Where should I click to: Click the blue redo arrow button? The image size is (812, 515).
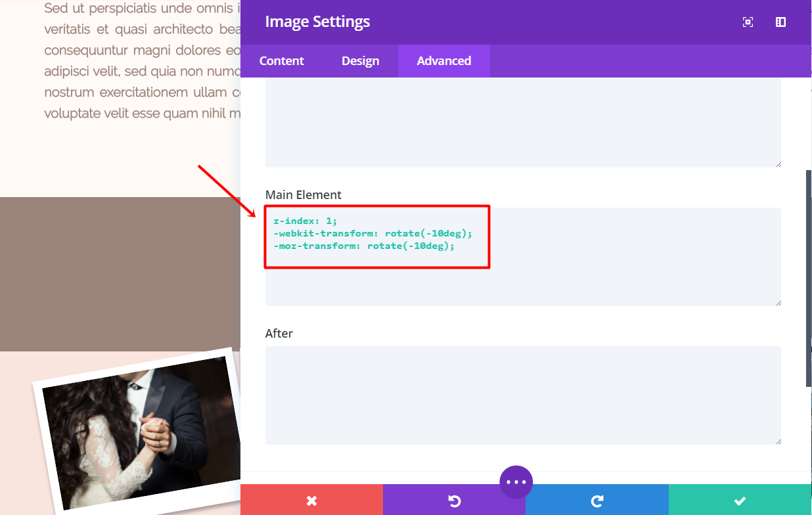click(597, 501)
